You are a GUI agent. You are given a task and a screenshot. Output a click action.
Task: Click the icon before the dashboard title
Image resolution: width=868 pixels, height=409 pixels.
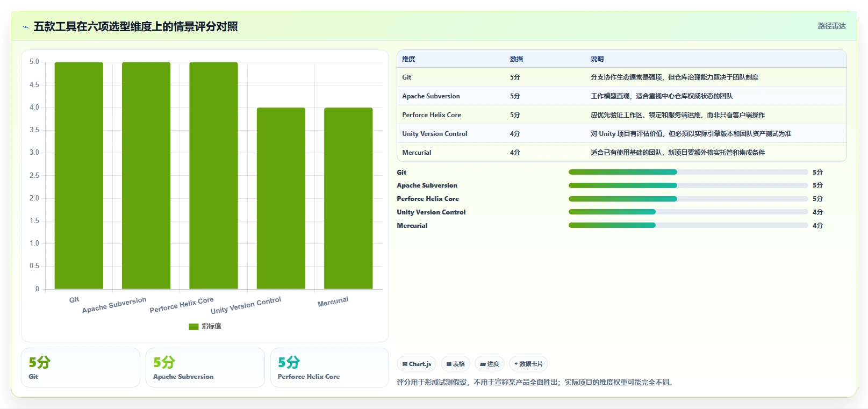[25, 27]
